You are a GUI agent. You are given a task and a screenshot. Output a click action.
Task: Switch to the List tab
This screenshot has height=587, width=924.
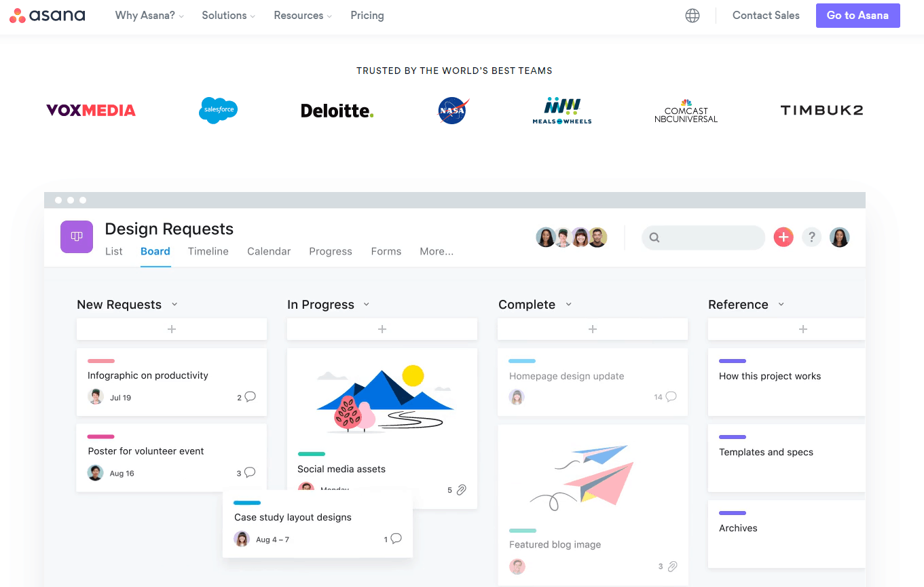[114, 251]
